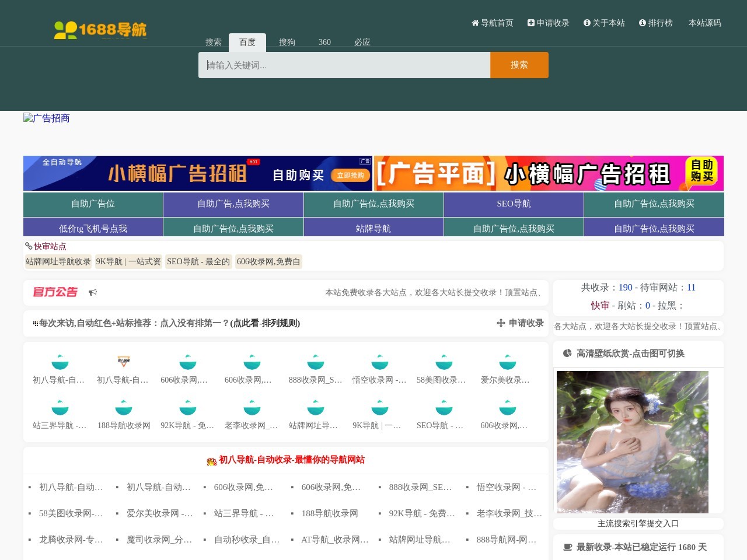Click the move icon beside 申请收录 in the panel
Viewport: 747px width, 560px height.
pyautogui.click(x=501, y=323)
